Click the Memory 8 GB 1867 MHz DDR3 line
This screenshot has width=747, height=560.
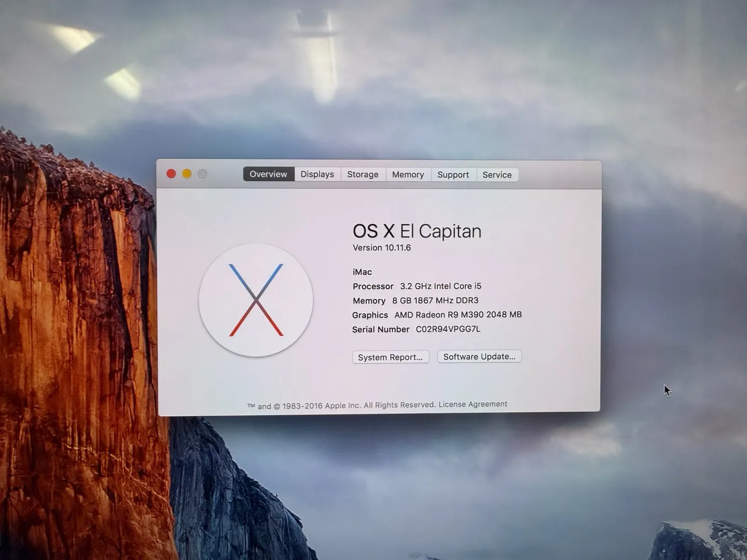(415, 301)
